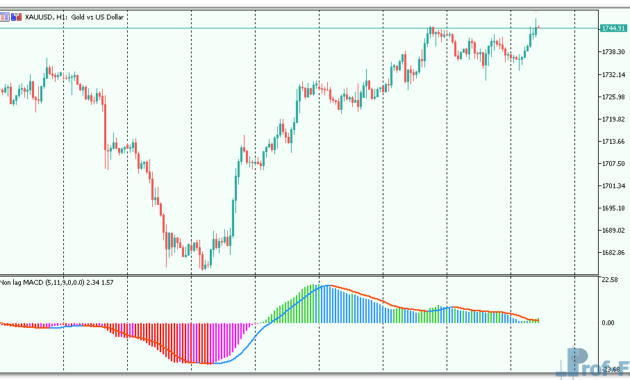The width and height of the screenshot is (630, 380).
Task: Click the 1701.34 price scale value
Action: [613, 186]
